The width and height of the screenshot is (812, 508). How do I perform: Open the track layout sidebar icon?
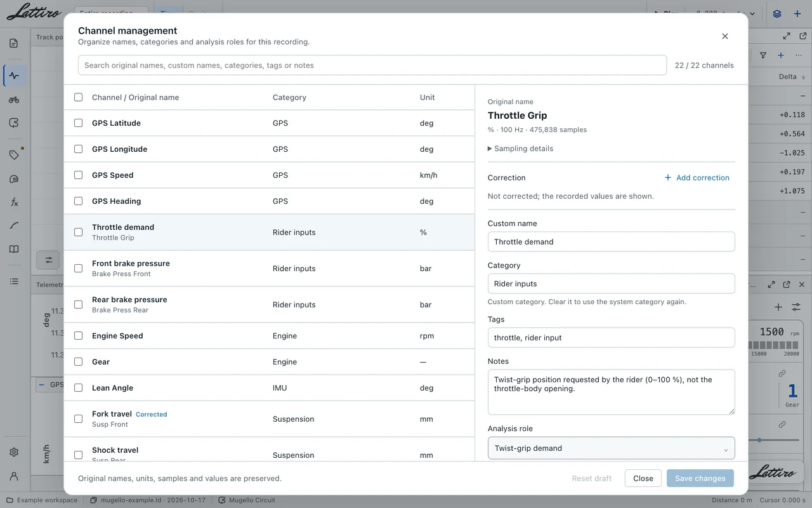(14, 123)
